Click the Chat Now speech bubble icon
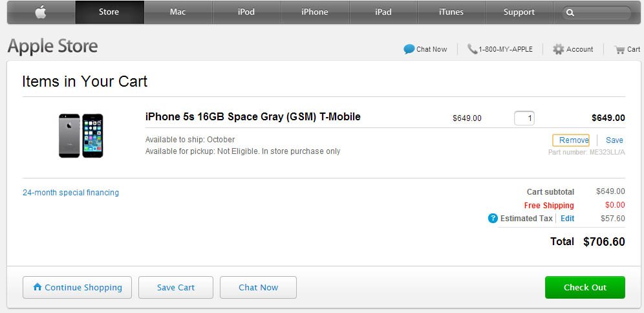Viewport: 644px width, 313px height. pyautogui.click(x=409, y=49)
